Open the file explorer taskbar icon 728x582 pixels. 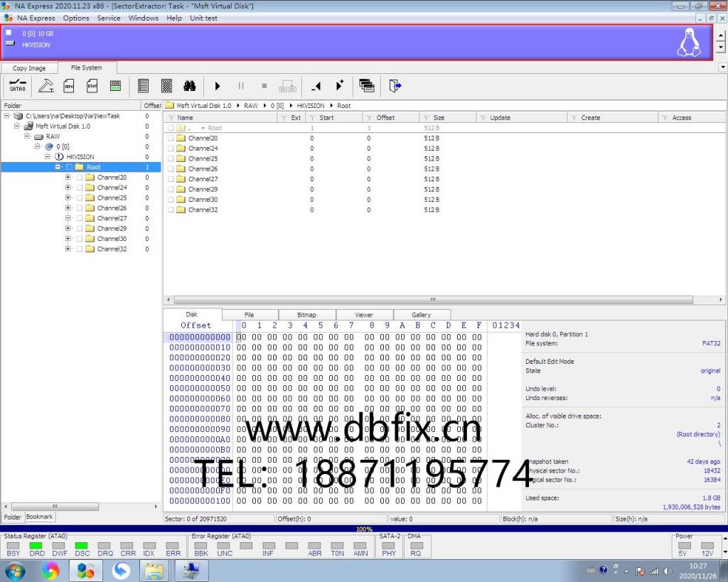[154, 571]
